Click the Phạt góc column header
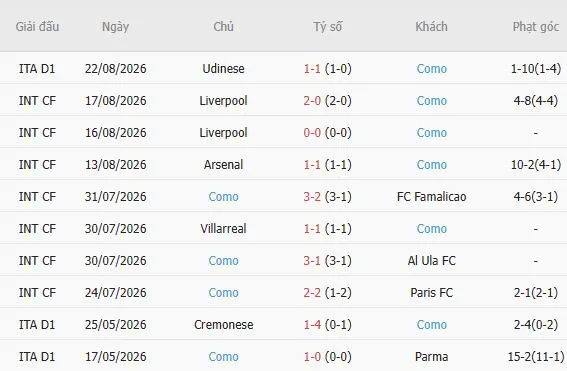This screenshot has height=371, width=567. 536,27
